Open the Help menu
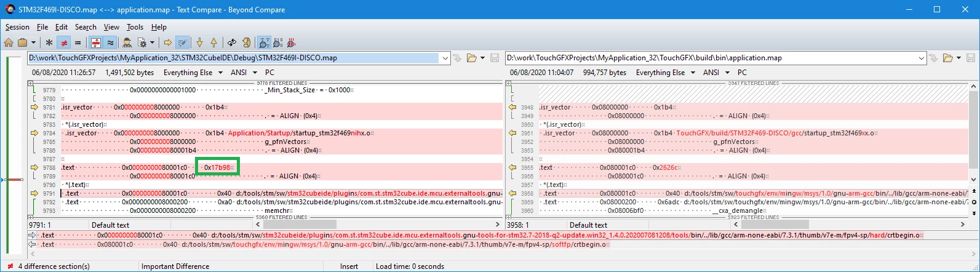This screenshot has height=272, width=980. [159, 27]
